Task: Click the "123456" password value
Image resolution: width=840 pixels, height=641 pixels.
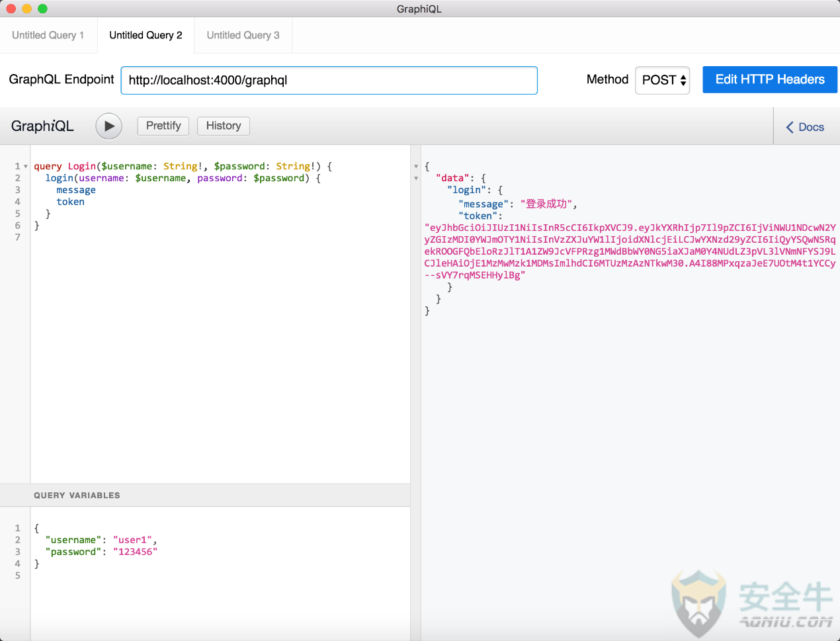Action: point(136,552)
